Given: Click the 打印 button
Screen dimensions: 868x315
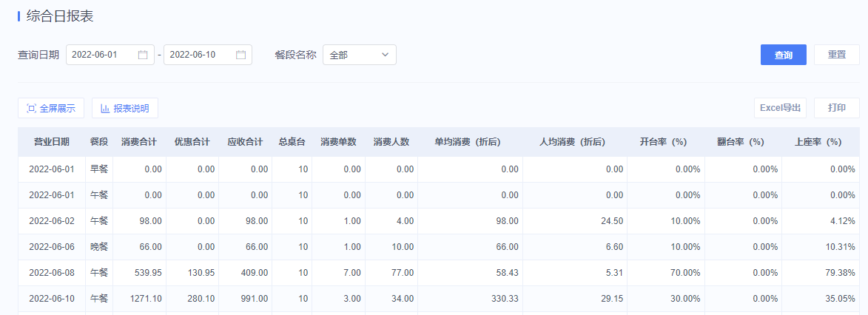Looking at the screenshot, I should (836, 108).
